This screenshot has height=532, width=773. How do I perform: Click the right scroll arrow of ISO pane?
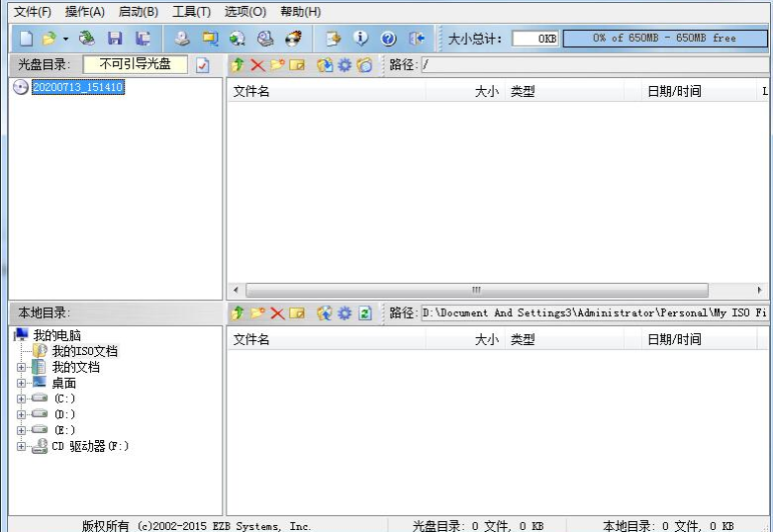(760, 290)
